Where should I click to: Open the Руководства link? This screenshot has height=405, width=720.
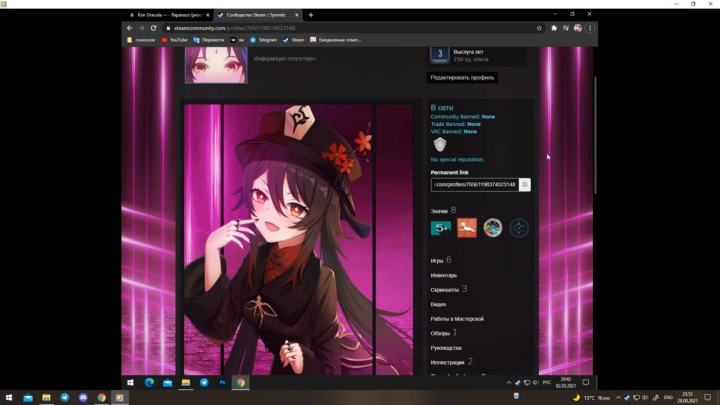pos(446,348)
